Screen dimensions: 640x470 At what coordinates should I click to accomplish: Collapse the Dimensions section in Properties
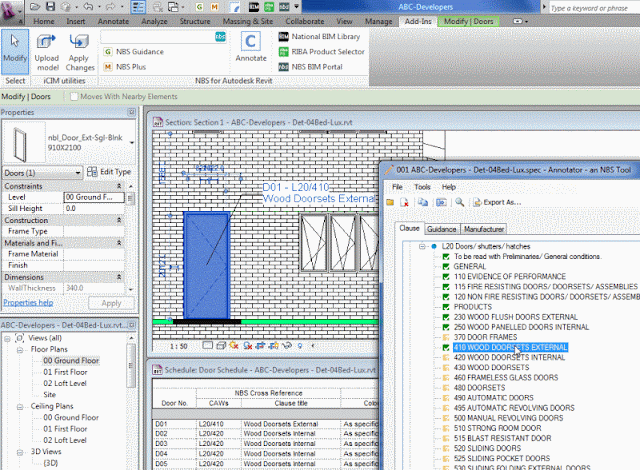click(119, 277)
